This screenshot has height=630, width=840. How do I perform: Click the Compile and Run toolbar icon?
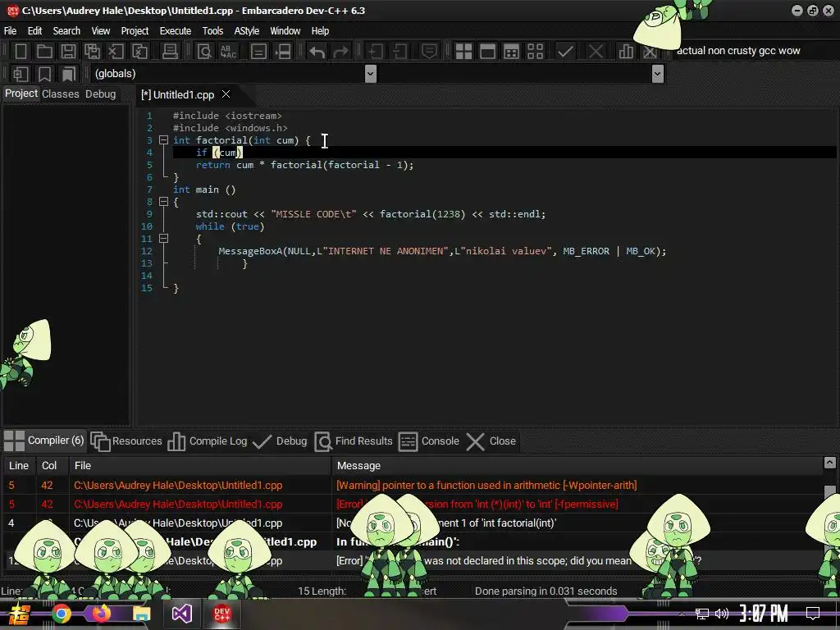pyautogui.click(x=512, y=52)
